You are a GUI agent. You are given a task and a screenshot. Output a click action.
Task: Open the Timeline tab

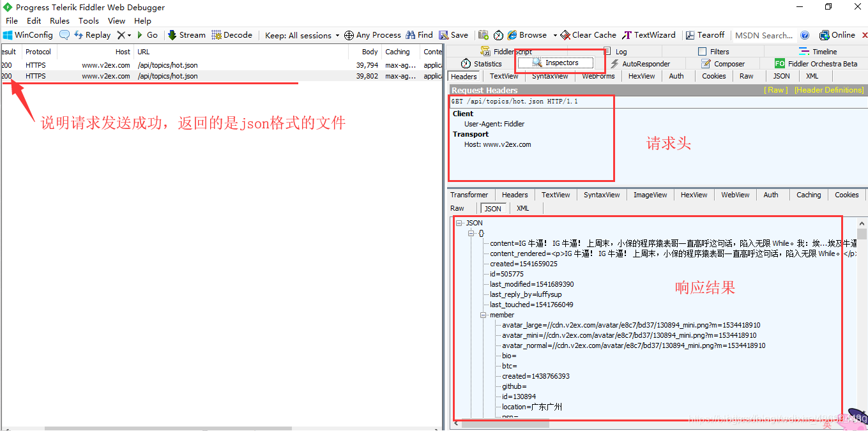click(x=818, y=52)
